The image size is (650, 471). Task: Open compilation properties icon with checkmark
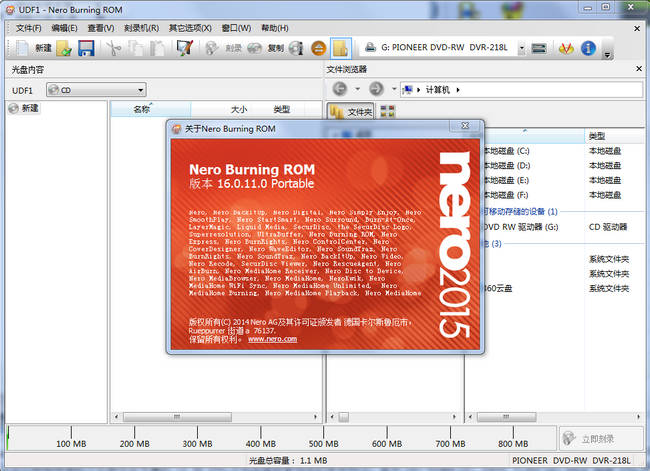(x=184, y=48)
